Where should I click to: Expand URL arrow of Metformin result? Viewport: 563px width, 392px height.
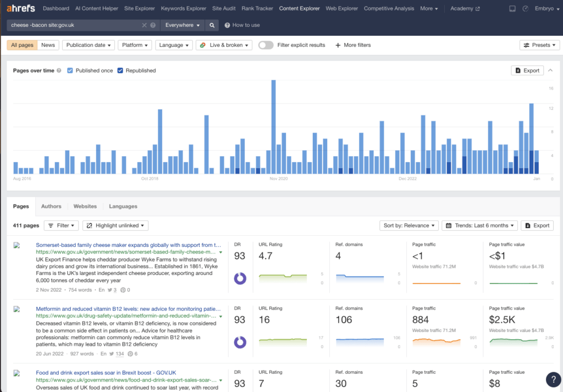(220, 316)
